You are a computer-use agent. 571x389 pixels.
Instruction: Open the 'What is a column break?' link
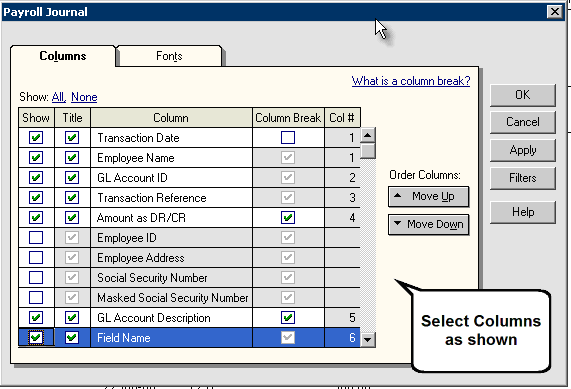411,81
